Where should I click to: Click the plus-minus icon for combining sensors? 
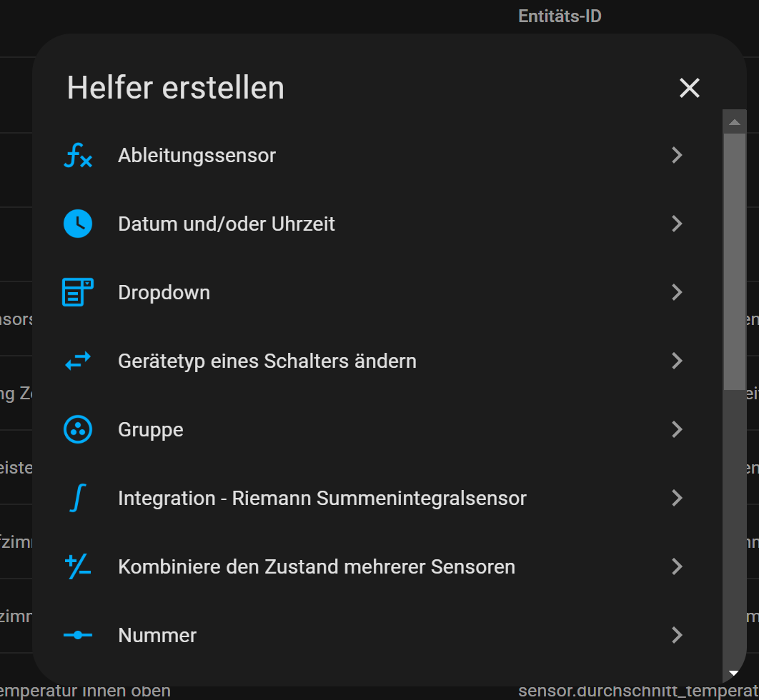[78, 567]
